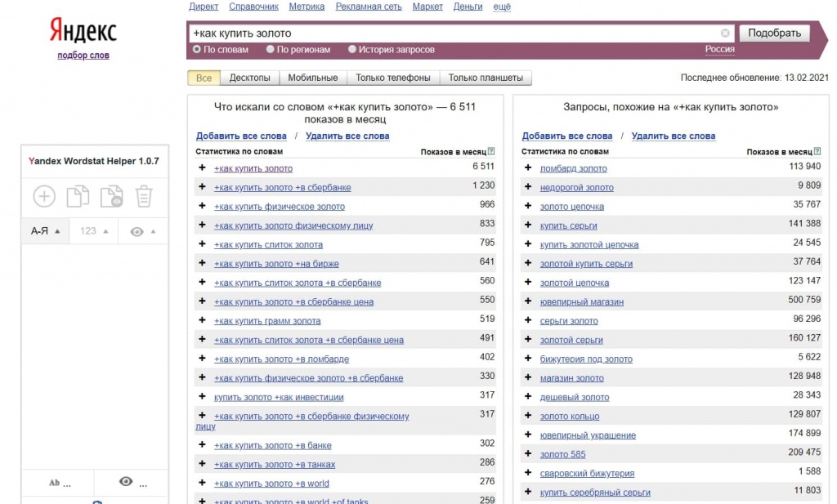Screen dimensions: 837x504
Task: Select the "По регионам" radio button
Action: coord(271,49)
